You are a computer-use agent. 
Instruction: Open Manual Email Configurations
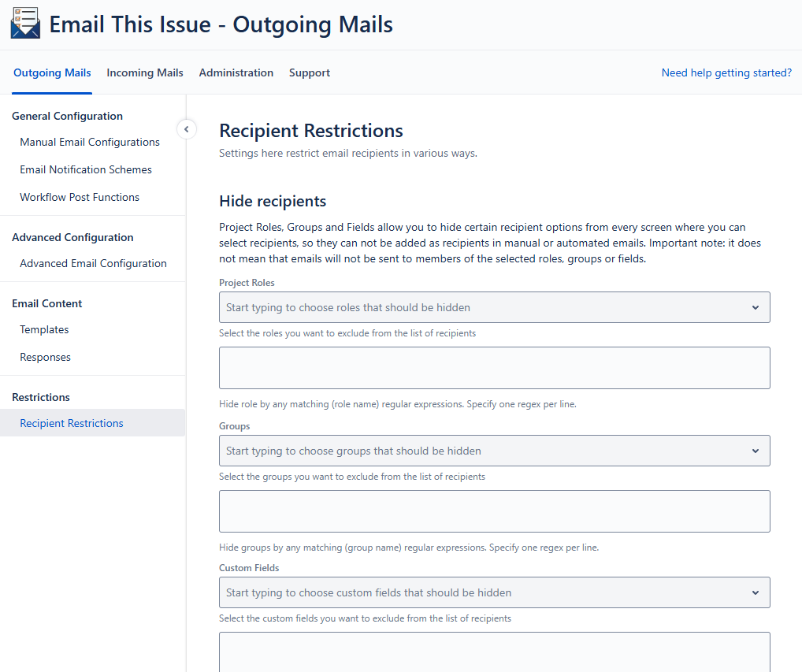(90, 142)
